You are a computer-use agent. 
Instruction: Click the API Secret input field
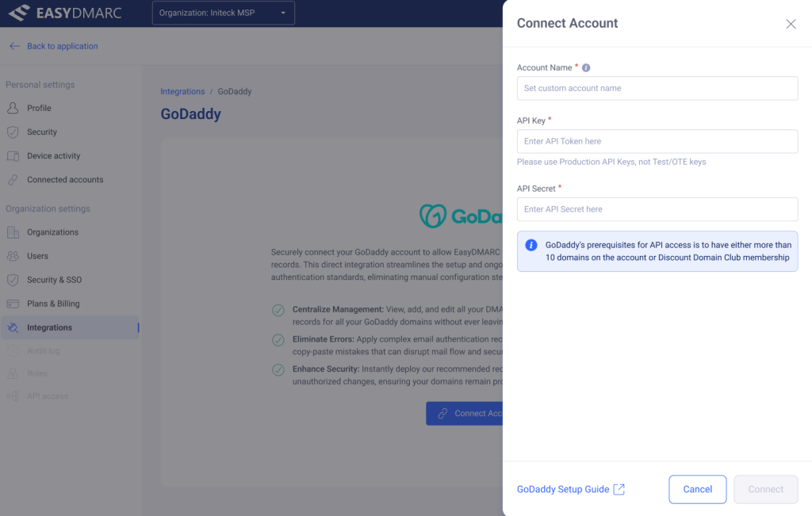coord(657,209)
